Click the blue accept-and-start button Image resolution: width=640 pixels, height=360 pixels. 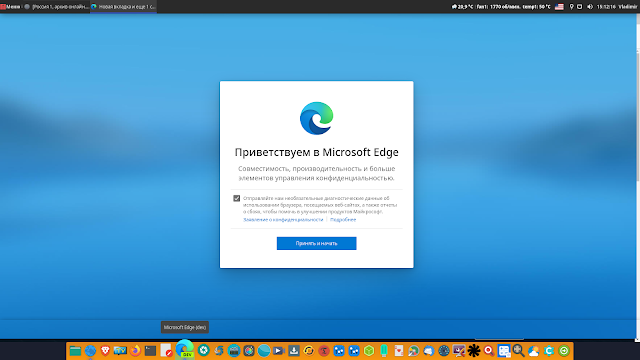pyautogui.click(x=316, y=243)
